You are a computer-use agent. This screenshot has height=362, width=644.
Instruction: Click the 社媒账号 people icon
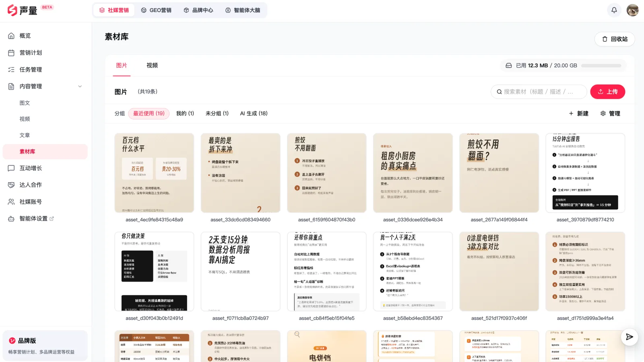[x=11, y=202]
